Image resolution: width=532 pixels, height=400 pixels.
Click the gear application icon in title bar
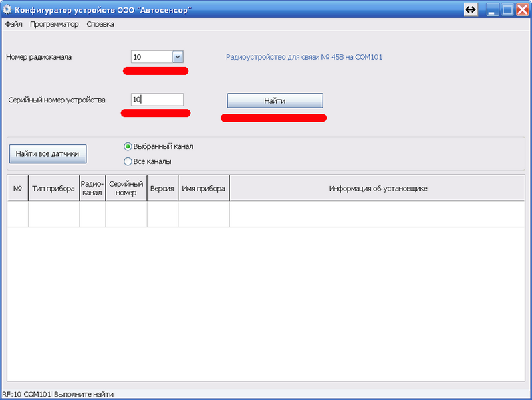point(7,9)
